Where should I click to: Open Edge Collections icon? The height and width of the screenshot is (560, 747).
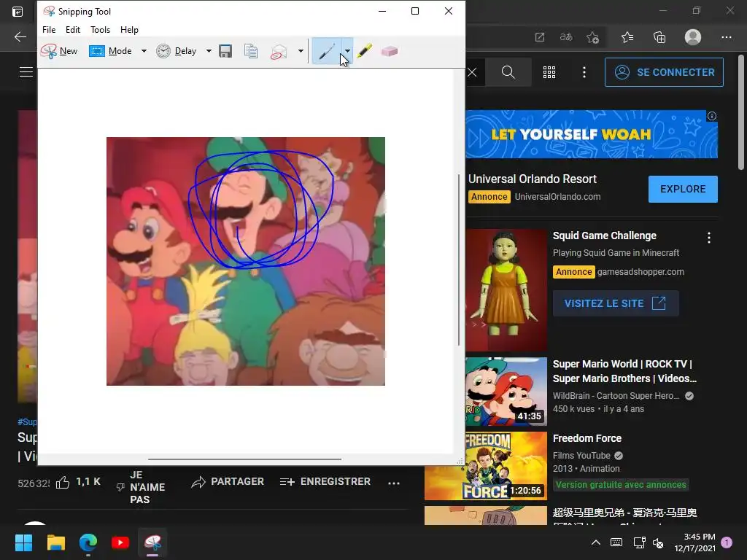(659, 37)
